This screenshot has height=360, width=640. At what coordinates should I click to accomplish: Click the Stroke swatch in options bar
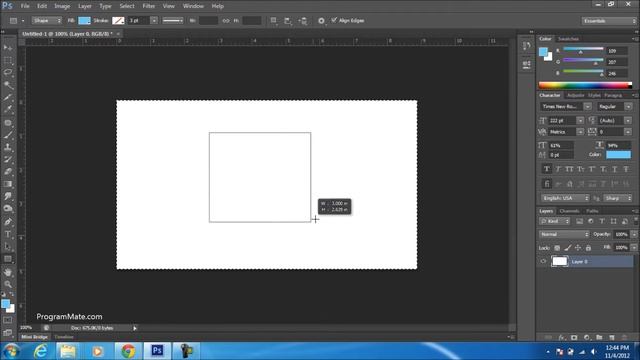click(x=118, y=20)
